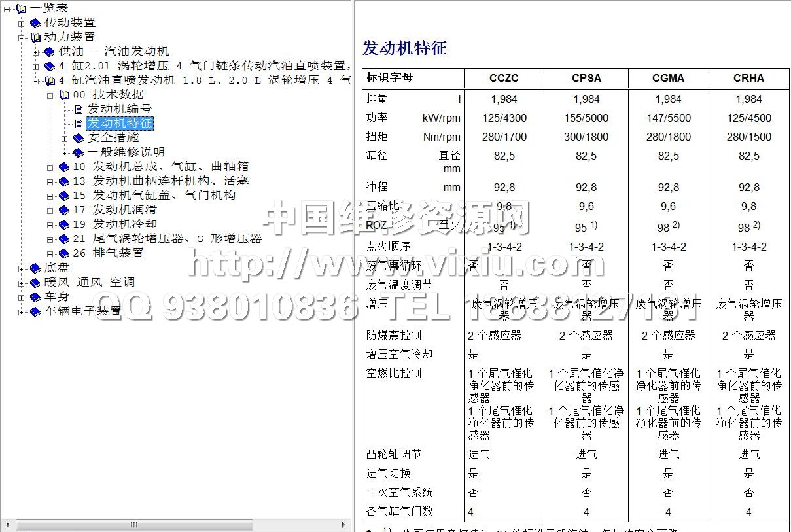This screenshot has height=532, width=791.
Task: Click the page icon beside 发动机编号
Action: click(79, 109)
